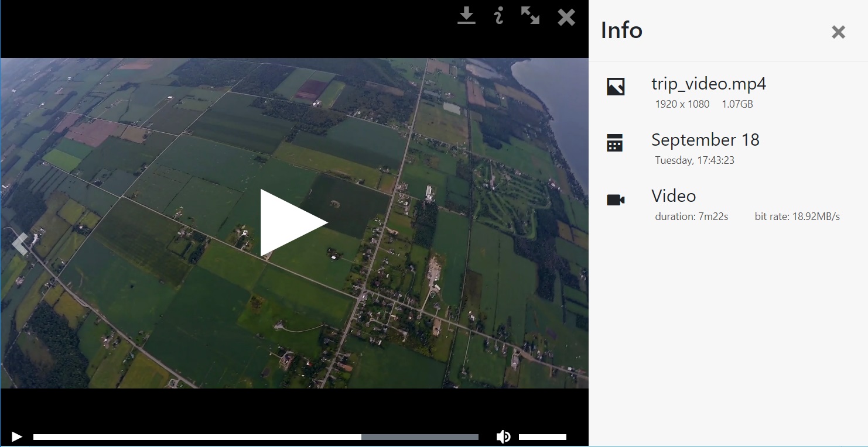Click the September 18 date heading
This screenshot has height=447, width=868.
coord(705,140)
